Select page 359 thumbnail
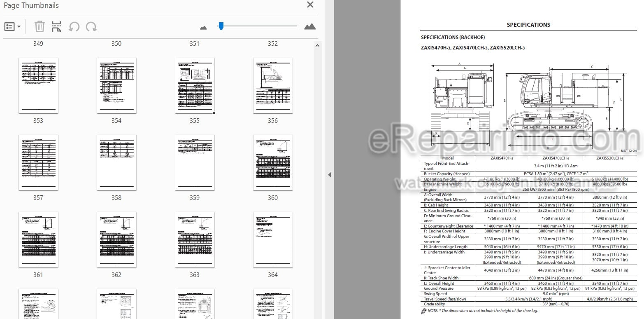The width and height of the screenshot is (644, 319). coord(195,162)
